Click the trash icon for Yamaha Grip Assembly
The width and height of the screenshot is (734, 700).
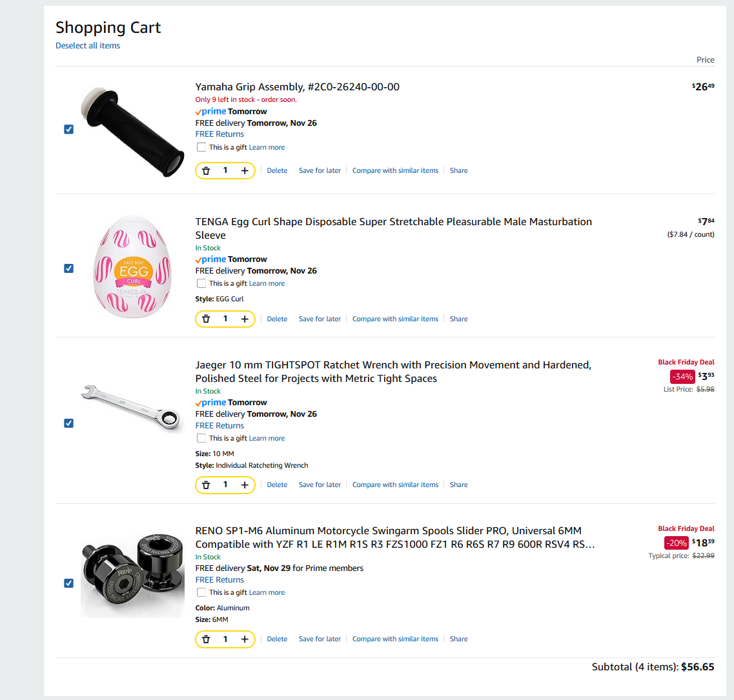[206, 171]
